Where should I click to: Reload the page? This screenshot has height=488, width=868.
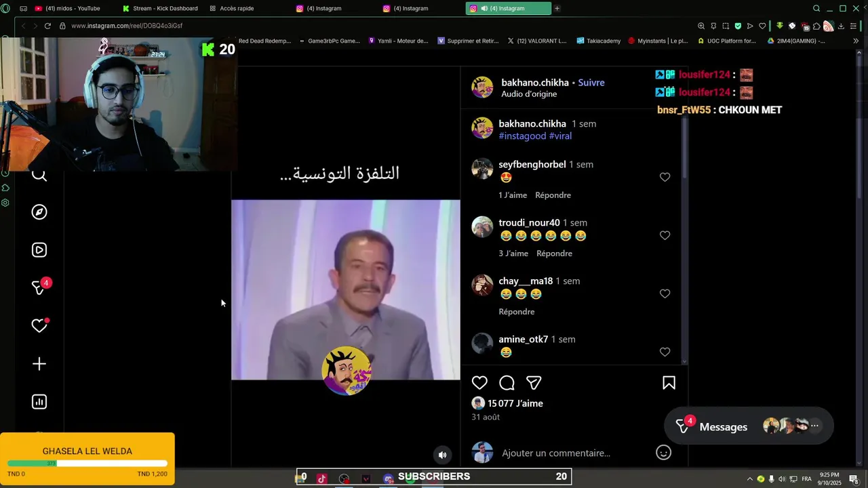(x=47, y=26)
